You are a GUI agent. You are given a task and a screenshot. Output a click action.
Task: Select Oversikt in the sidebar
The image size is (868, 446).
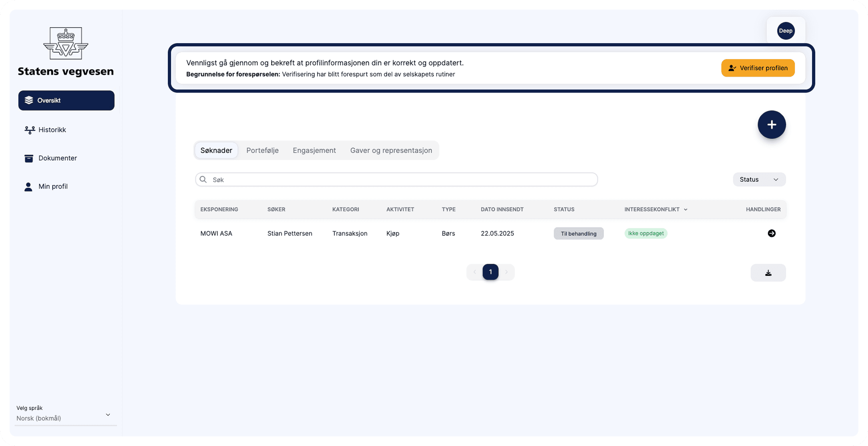(x=66, y=100)
